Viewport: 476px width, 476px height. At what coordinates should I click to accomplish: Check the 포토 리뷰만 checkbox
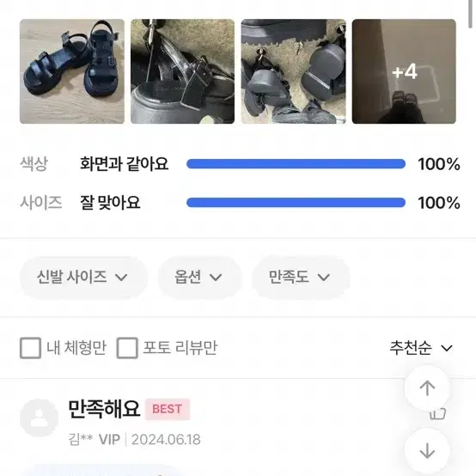tap(127, 348)
